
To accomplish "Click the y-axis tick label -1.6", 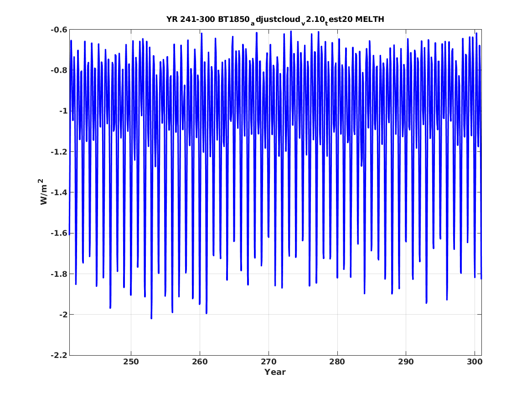I will (59, 233).
